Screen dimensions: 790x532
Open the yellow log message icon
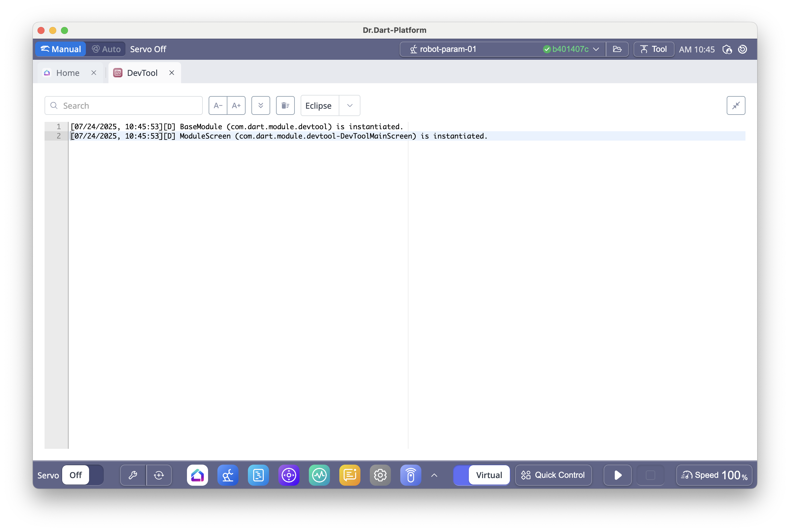350,475
